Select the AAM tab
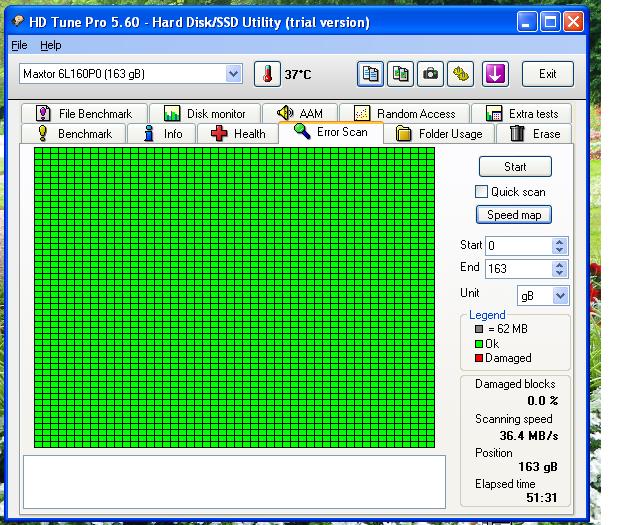640x525 pixels. pyautogui.click(x=300, y=113)
